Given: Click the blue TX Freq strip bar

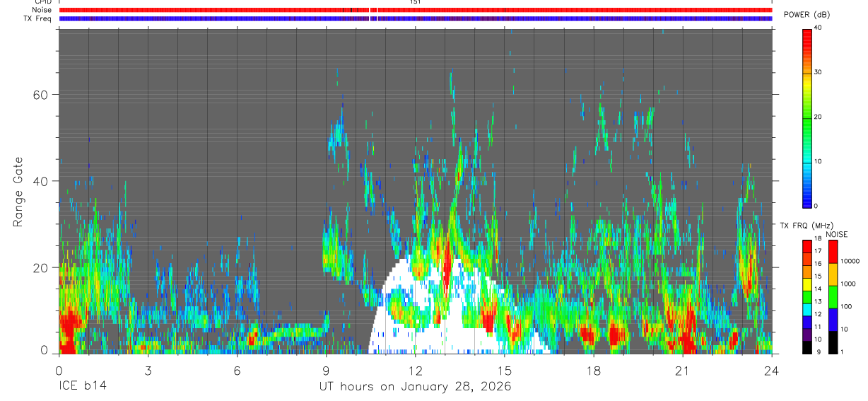Looking at the screenshot, I should [x=416, y=18].
